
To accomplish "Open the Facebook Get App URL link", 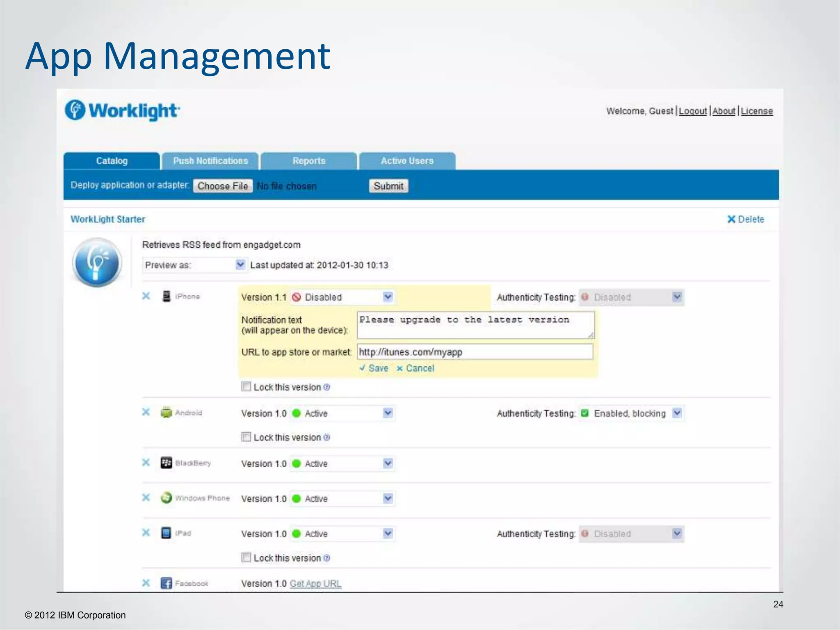I will 315,583.
